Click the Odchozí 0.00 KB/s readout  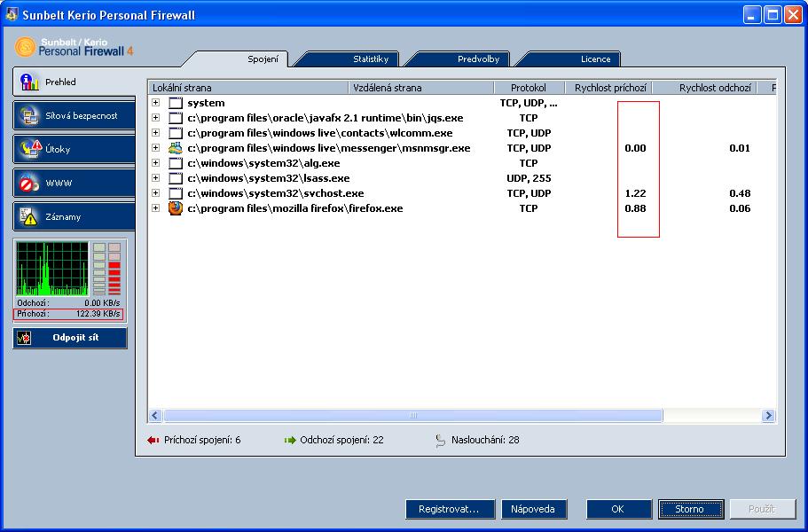(x=68, y=303)
